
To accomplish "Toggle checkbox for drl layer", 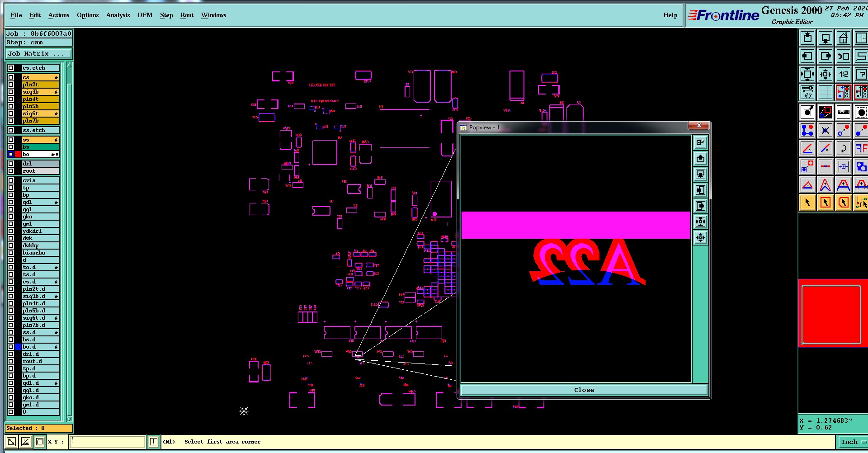I will click(11, 164).
